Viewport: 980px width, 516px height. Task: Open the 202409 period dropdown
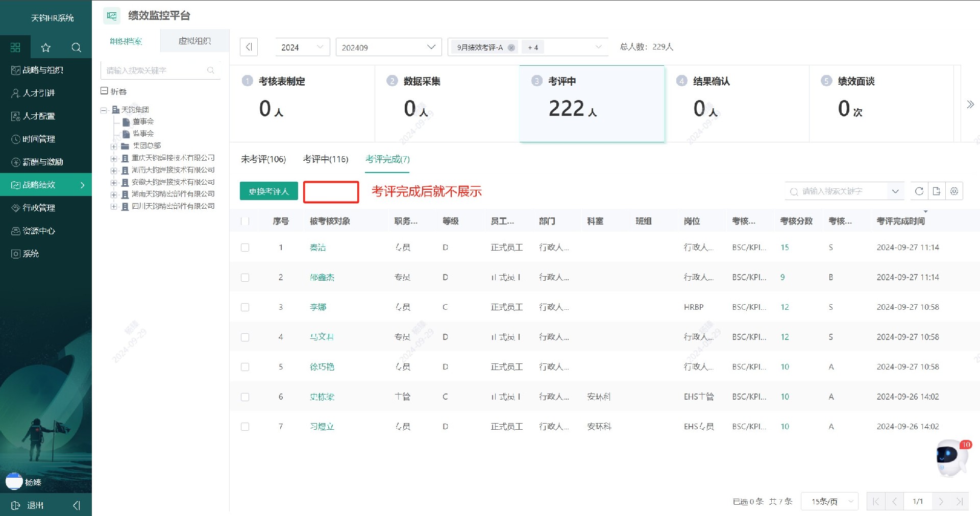point(389,47)
